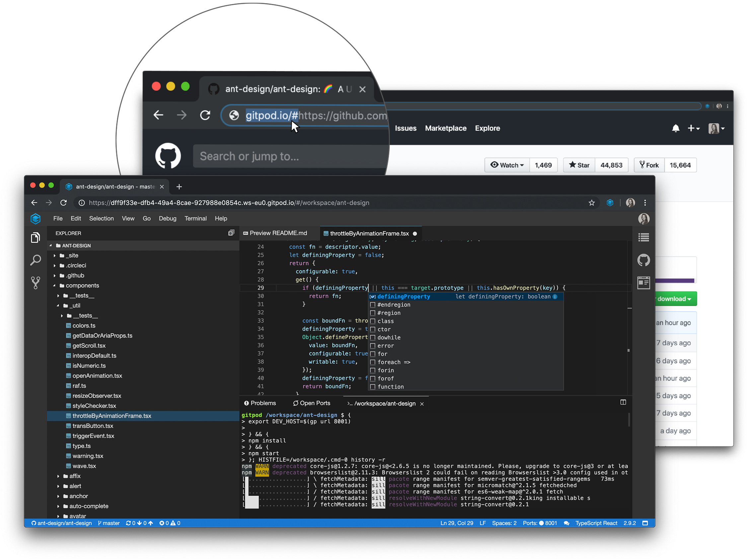Open the Watch dropdown on GitHub

[x=507, y=165]
